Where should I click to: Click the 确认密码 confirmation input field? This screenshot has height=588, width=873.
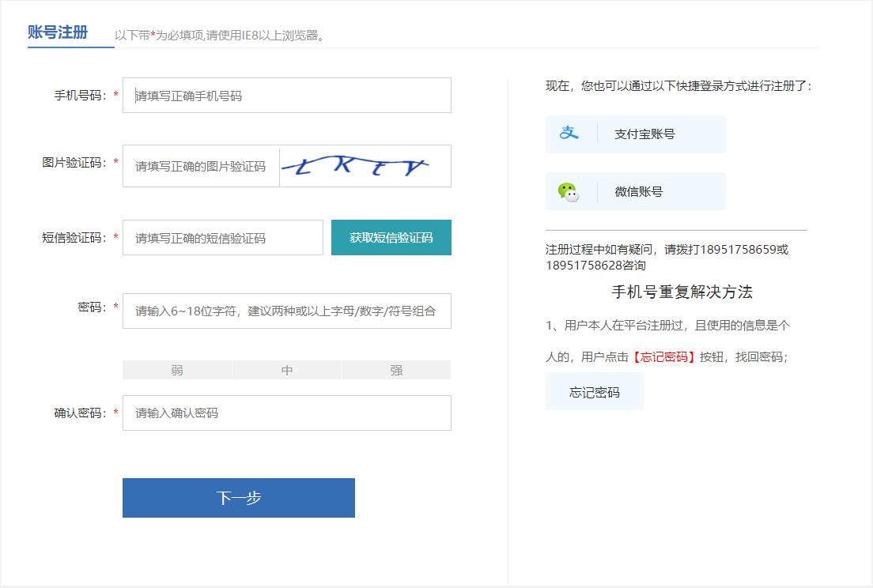pos(286,413)
